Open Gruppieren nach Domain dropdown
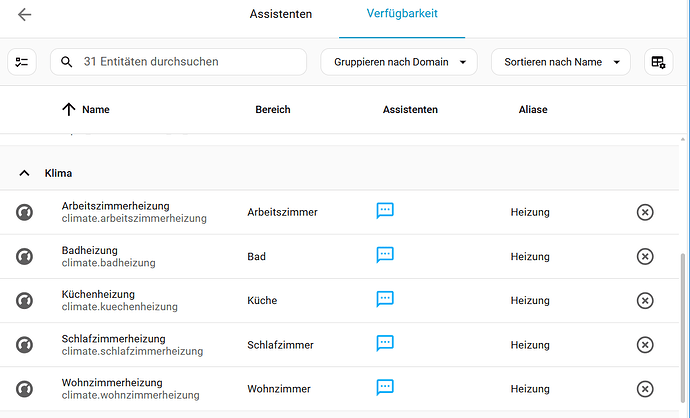The height and width of the screenshot is (418, 690). 399,62
